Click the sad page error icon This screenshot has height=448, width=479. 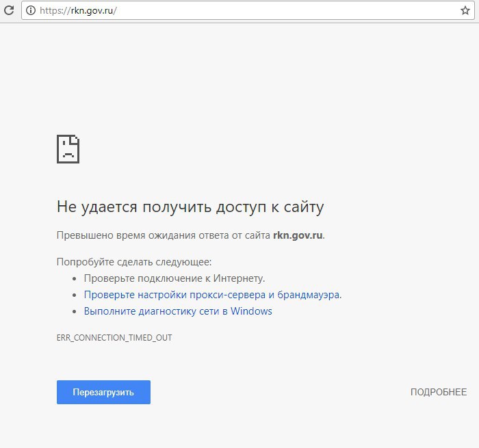point(68,149)
